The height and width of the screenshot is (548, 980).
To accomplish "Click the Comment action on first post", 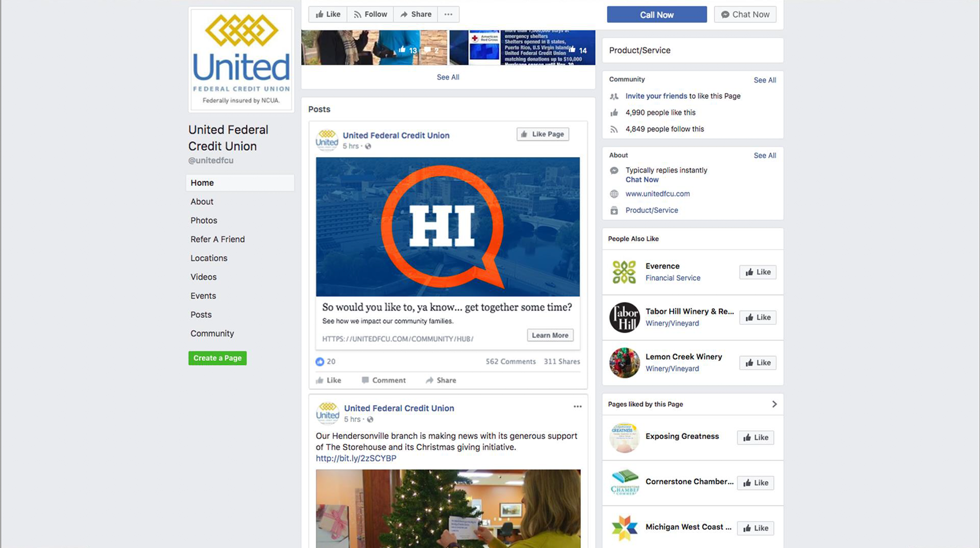I will tap(383, 380).
